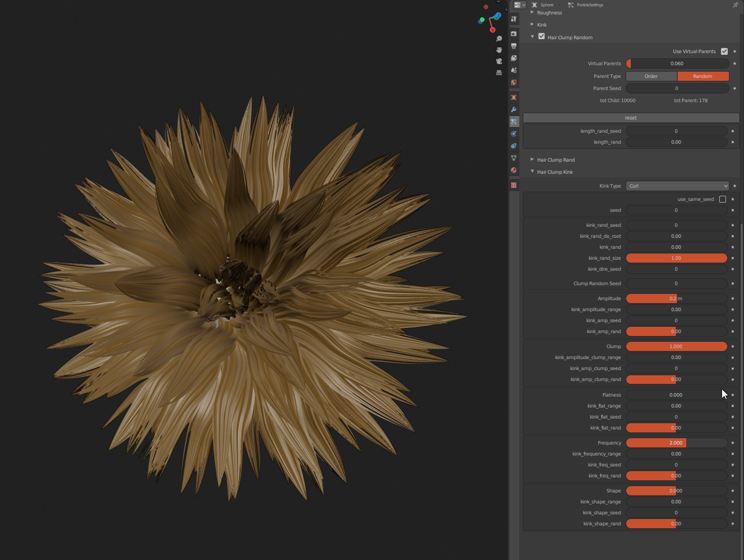Viewport: 744px width, 560px height.
Task: Click the Parent Seed input field
Action: click(x=676, y=88)
